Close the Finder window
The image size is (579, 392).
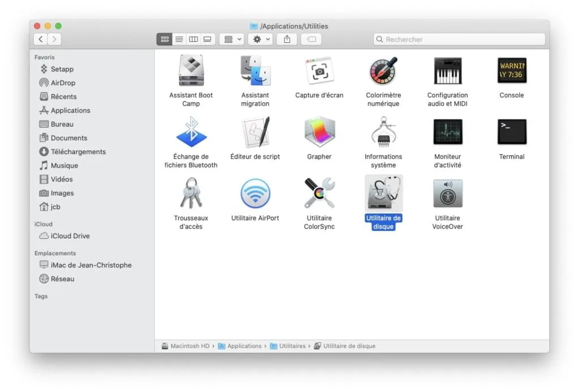(x=37, y=26)
